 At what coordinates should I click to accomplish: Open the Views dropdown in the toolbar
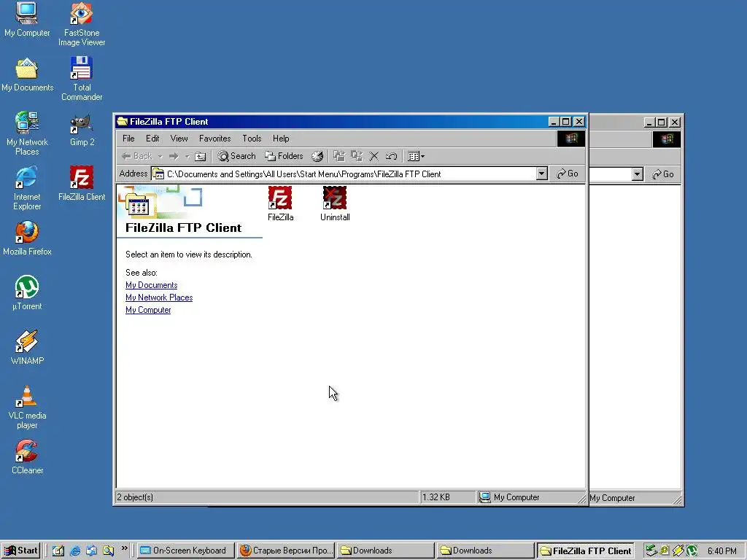click(x=416, y=156)
